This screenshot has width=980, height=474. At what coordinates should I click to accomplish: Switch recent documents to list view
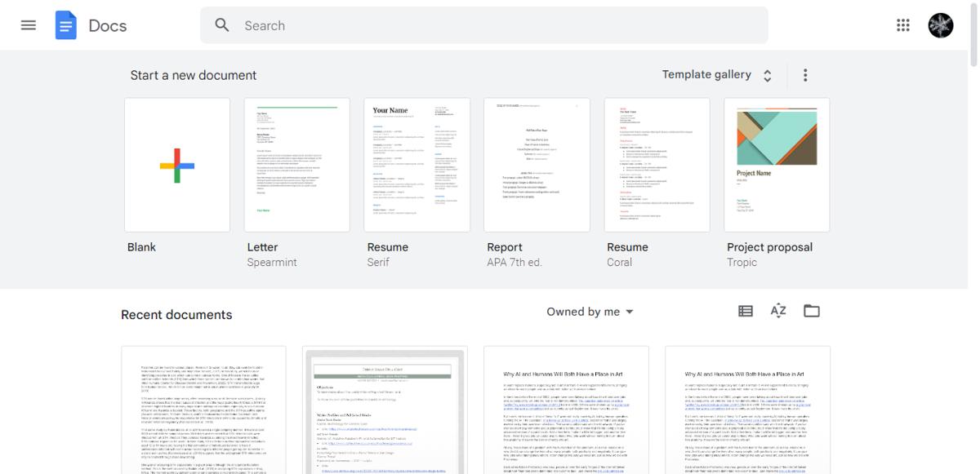click(x=744, y=311)
